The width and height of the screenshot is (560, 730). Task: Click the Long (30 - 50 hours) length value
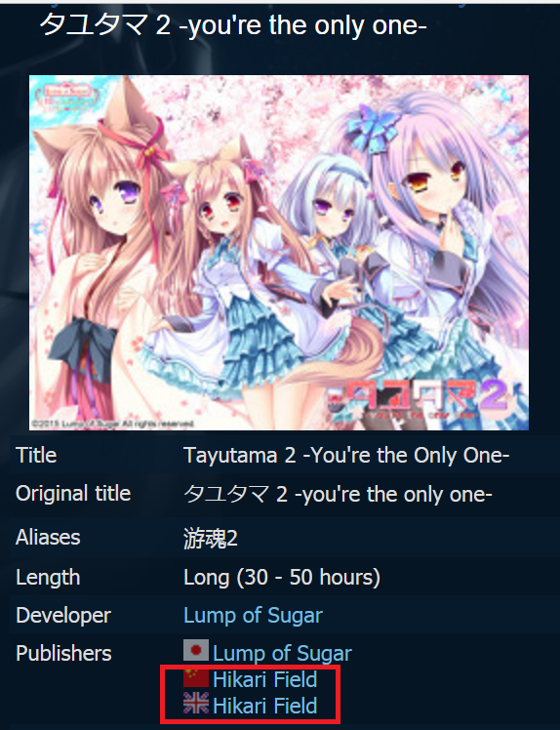(282, 578)
